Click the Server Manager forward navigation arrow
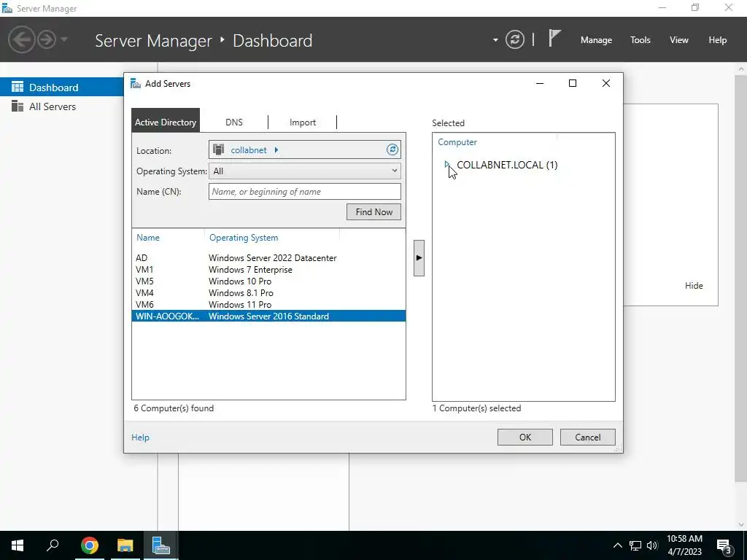This screenshot has width=747, height=560. click(47, 39)
